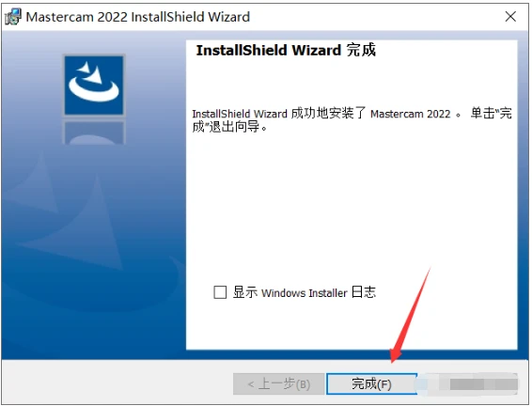This screenshot has width=532, height=406.
Task: Enable the 显示 Windows Installer 日志 checkbox
Action: [x=220, y=292]
